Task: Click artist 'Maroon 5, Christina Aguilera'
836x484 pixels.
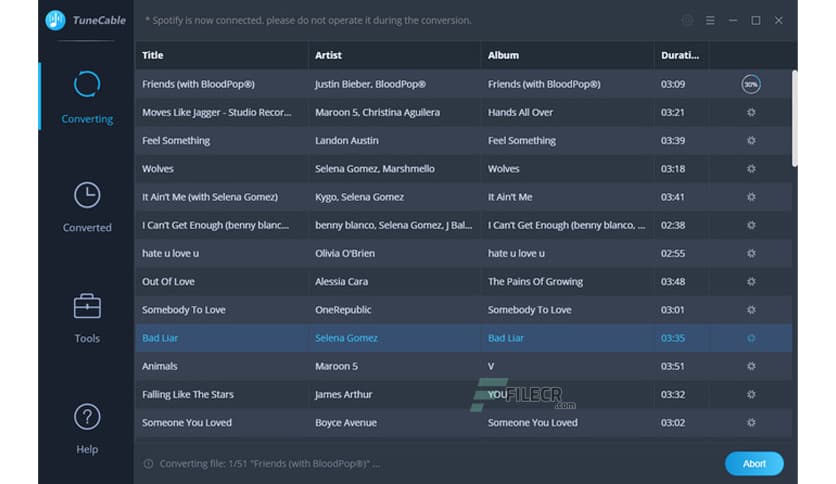Action: [x=377, y=112]
